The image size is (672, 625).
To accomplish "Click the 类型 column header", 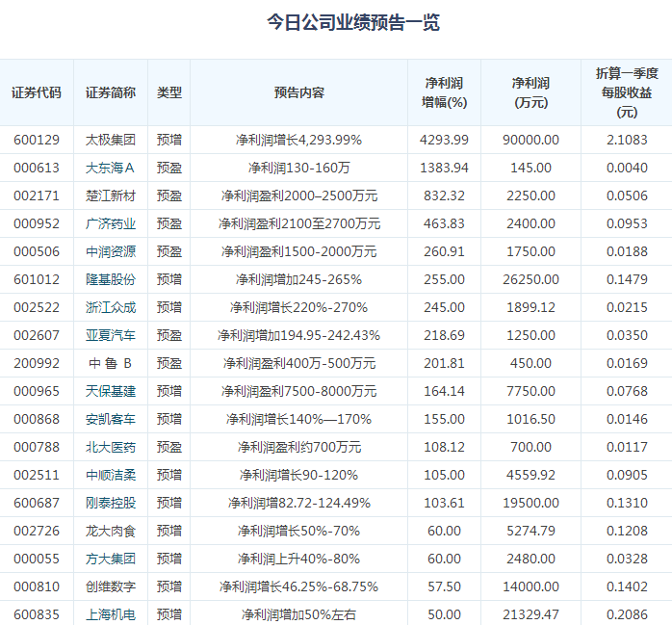I will 168,92.
